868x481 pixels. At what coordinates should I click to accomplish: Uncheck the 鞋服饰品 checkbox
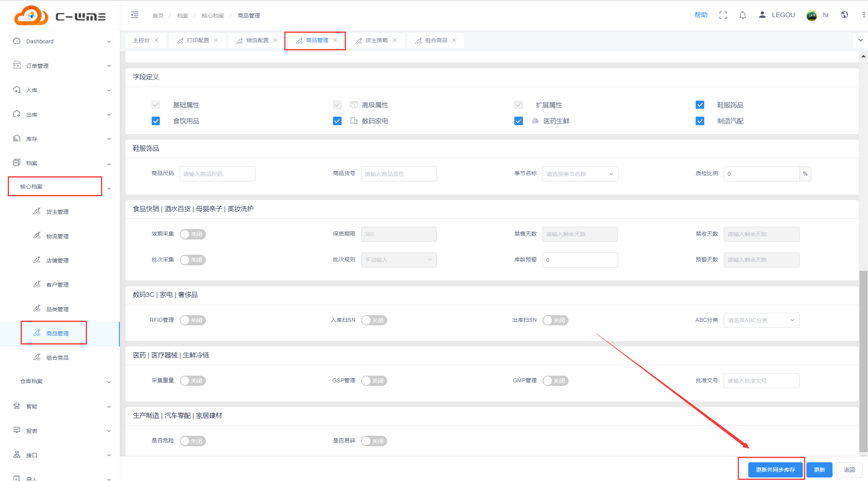coord(700,105)
